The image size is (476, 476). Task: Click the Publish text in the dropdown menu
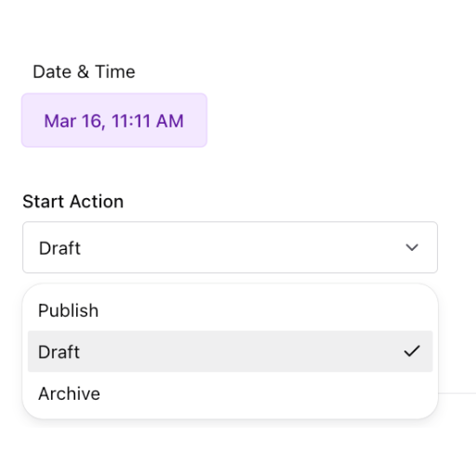[x=68, y=311]
